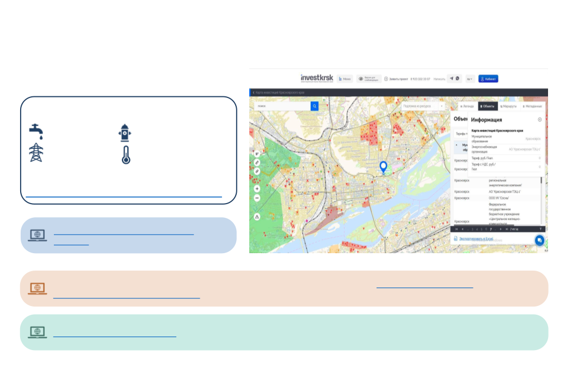The image size is (566, 392).
Task: Expand the 'ru' language selector
Action: [x=470, y=78]
